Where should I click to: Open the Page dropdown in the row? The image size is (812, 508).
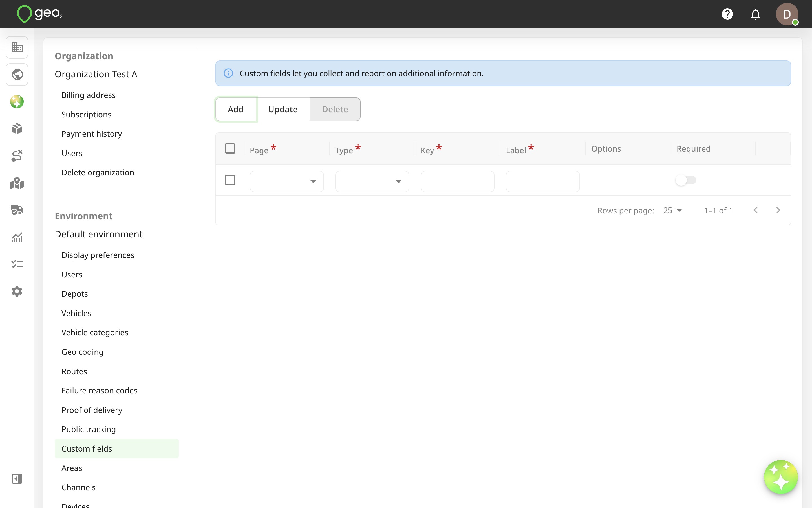(286, 181)
